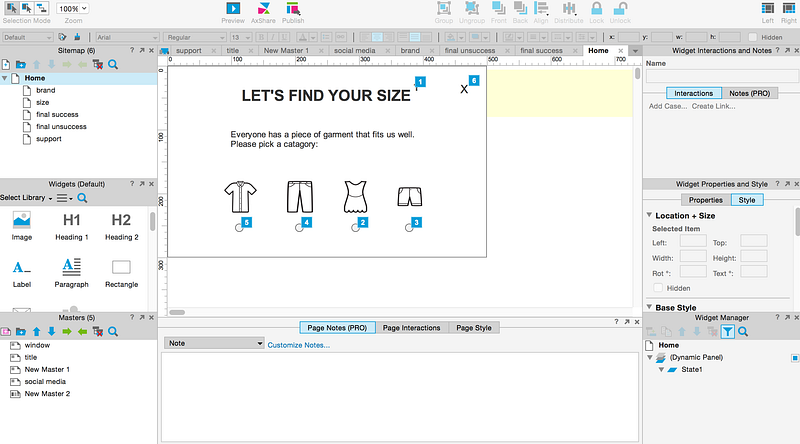
Task: Switch to the Page Interactions tab
Action: coord(412,328)
